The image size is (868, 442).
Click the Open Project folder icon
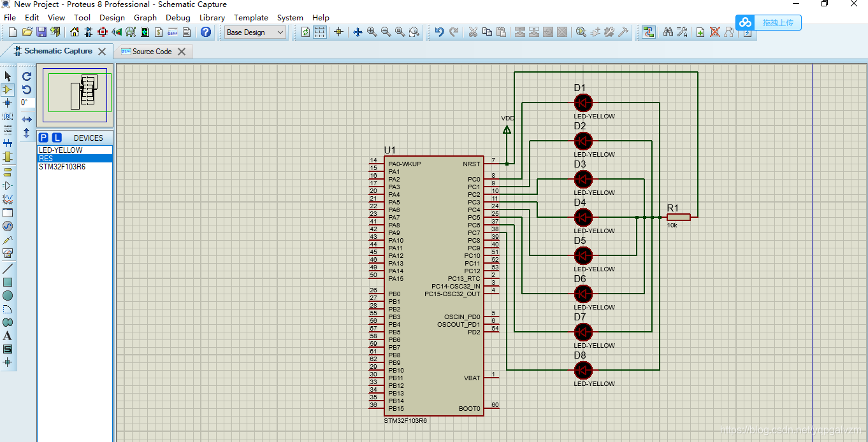(x=27, y=32)
